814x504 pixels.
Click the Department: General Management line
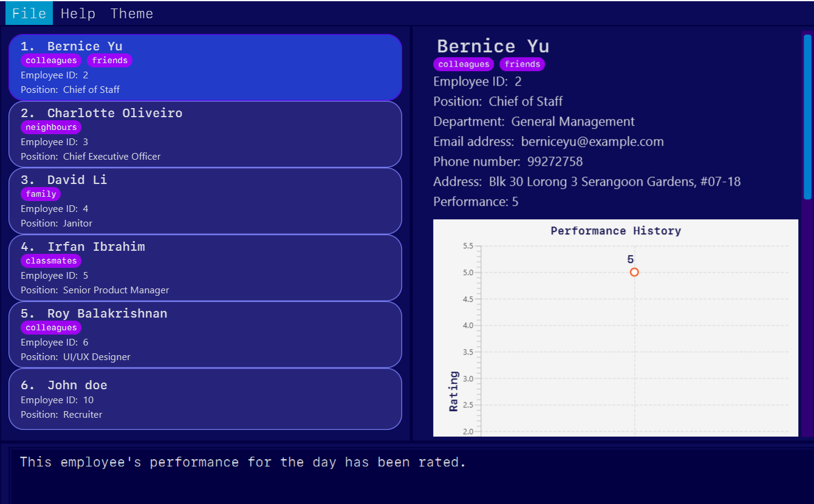[x=534, y=121]
